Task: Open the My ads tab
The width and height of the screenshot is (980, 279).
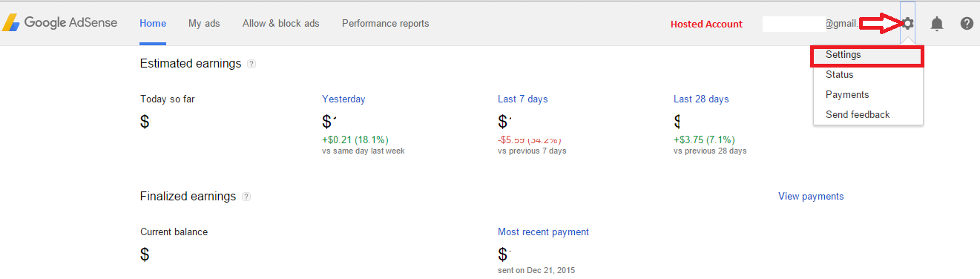Action: 204,23
